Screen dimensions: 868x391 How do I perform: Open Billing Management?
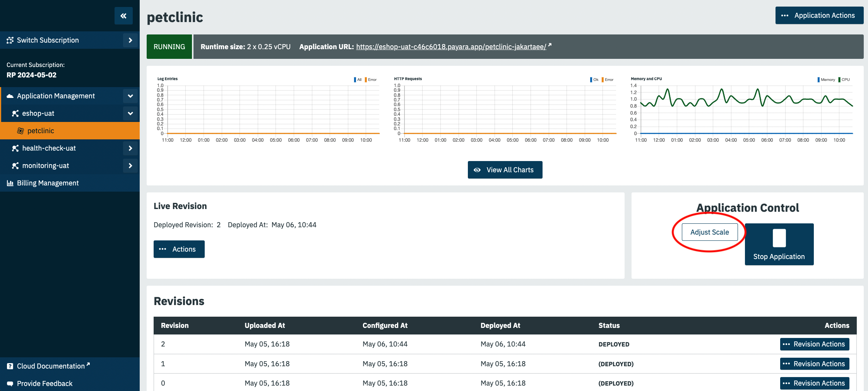point(70,183)
